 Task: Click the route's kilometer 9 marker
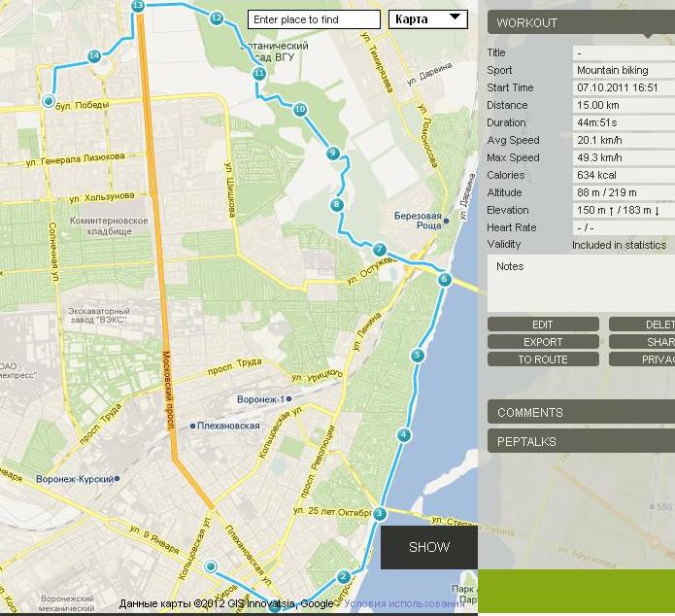coord(332,153)
